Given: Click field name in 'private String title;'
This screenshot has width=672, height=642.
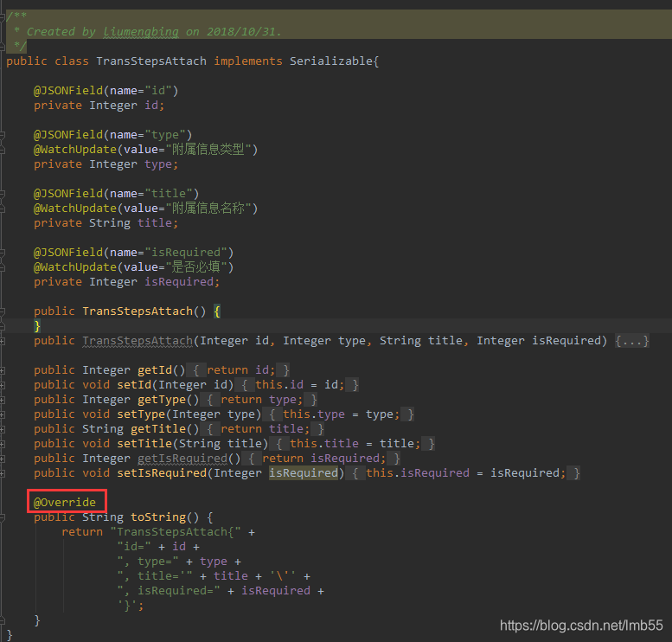Looking at the screenshot, I should pyautogui.click(x=154, y=223).
